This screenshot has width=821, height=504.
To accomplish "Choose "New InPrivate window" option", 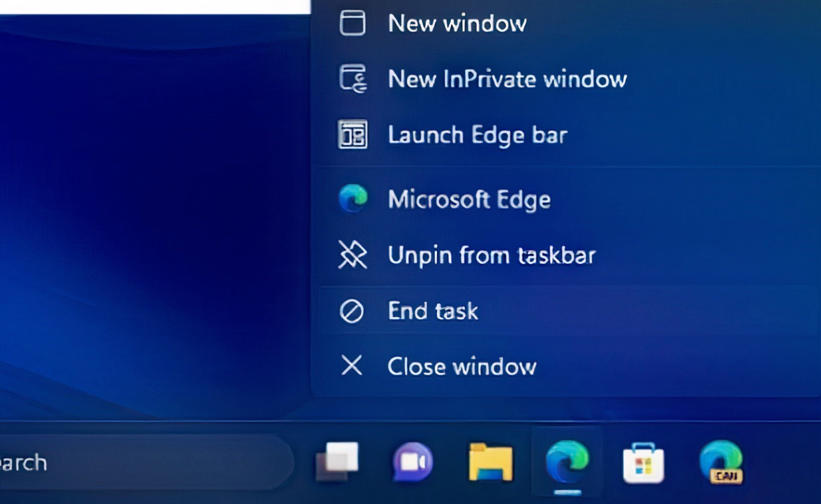I will [507, 79].
